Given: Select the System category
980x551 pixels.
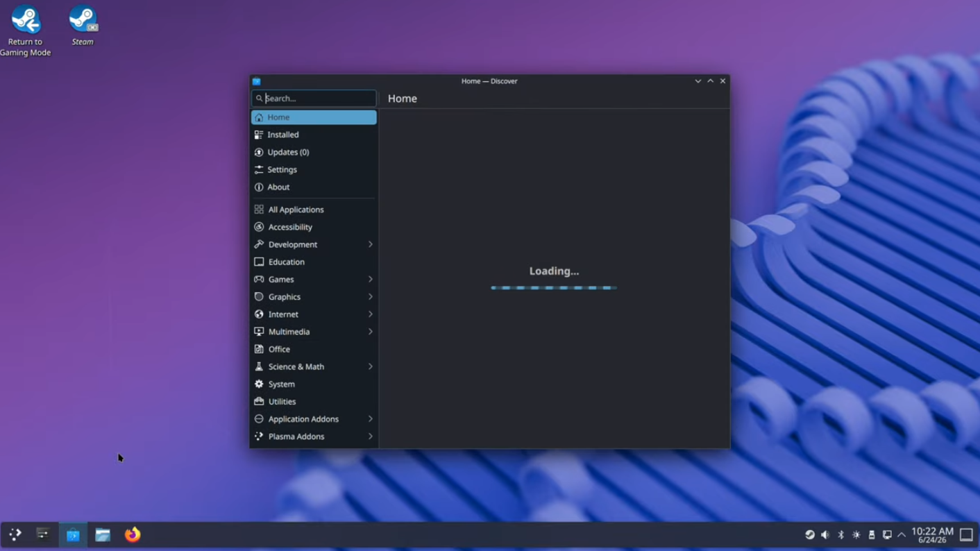Looking at the screenshot, I should (x=314, y=384).
